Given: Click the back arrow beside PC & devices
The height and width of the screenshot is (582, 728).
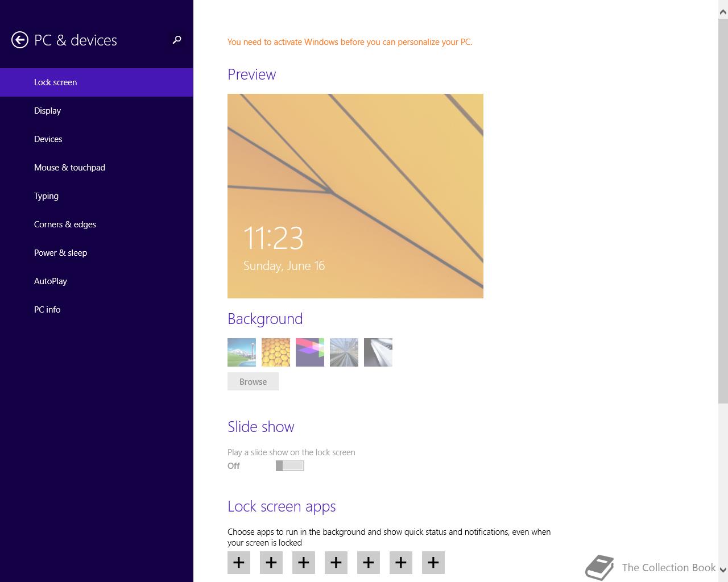Looking at the screenshot, I should click(x=20, y=40).
